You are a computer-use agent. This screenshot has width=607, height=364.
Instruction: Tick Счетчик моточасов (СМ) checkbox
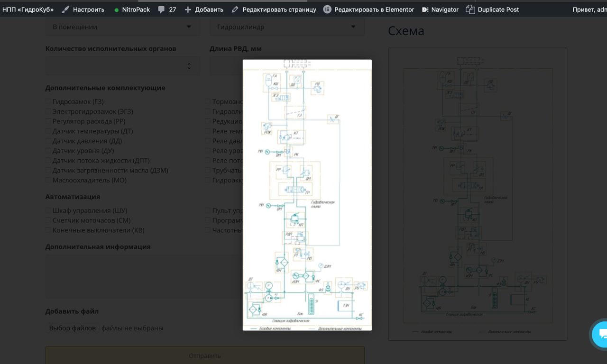point(48,220)
